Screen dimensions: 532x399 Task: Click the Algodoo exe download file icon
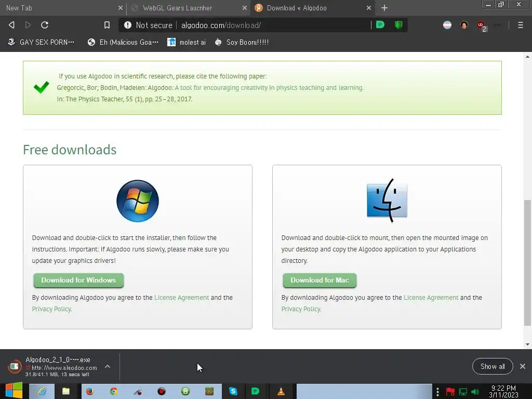tap(14, 366)
